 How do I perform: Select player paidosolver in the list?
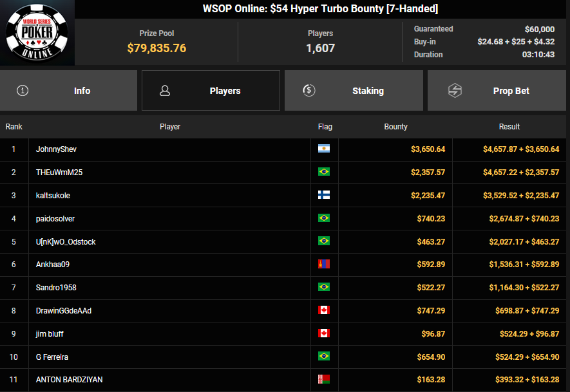coord(55,219)
